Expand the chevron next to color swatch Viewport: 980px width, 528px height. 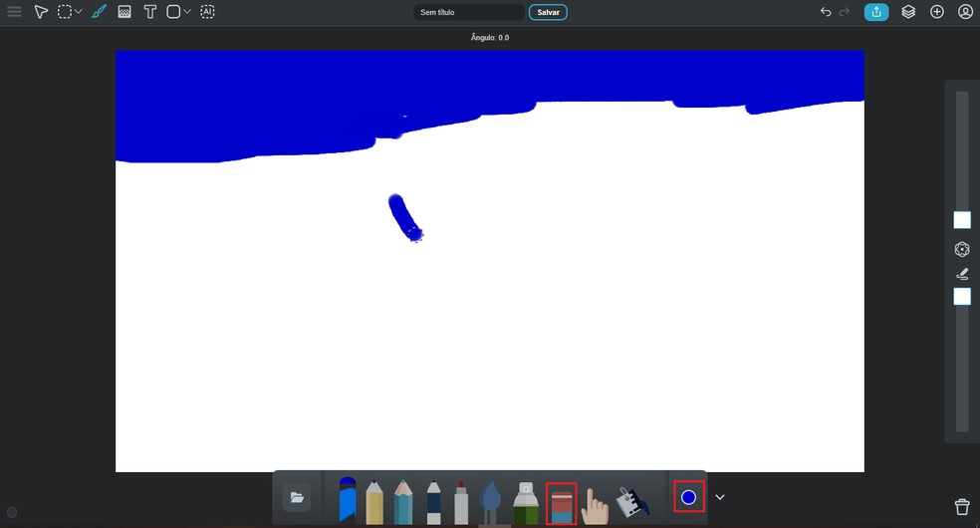720,497
